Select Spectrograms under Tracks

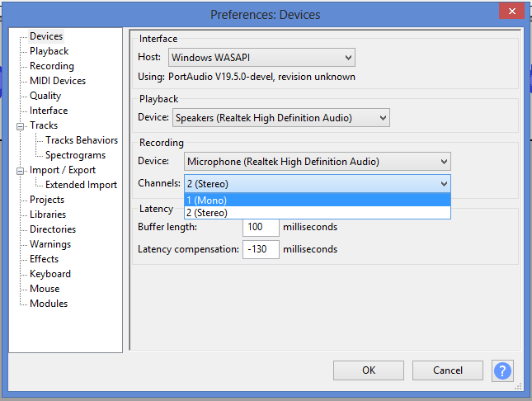(x=75, y=155)
